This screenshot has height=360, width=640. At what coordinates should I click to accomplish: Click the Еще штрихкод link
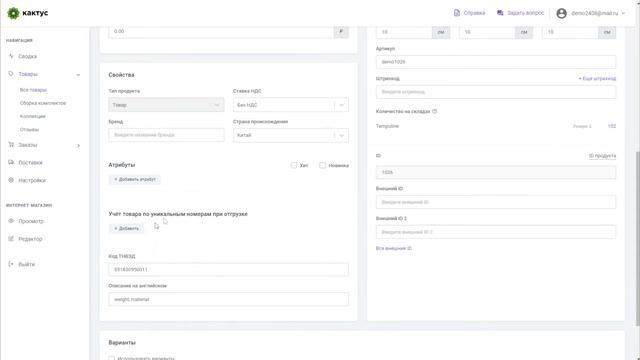(597, 78)
